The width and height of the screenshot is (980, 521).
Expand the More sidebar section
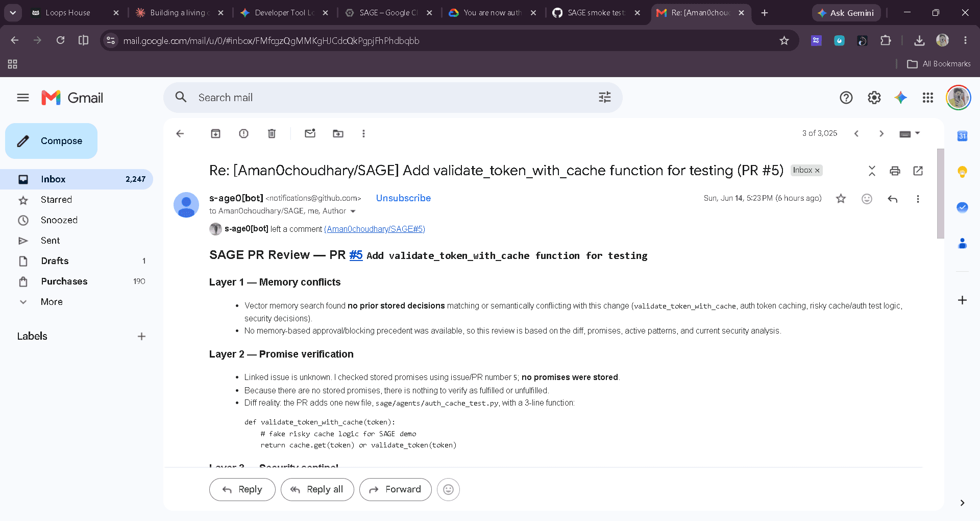pyautogui.click(x=77, y=302)
